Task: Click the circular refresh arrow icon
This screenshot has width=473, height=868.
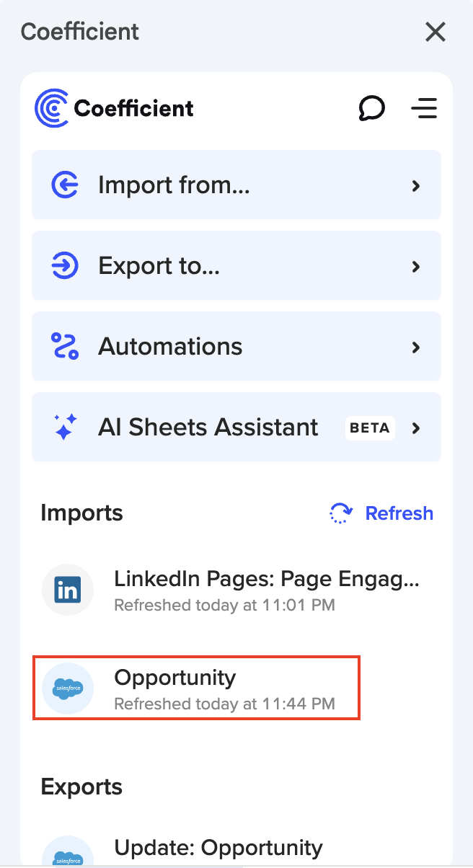Action: point(341,513)
